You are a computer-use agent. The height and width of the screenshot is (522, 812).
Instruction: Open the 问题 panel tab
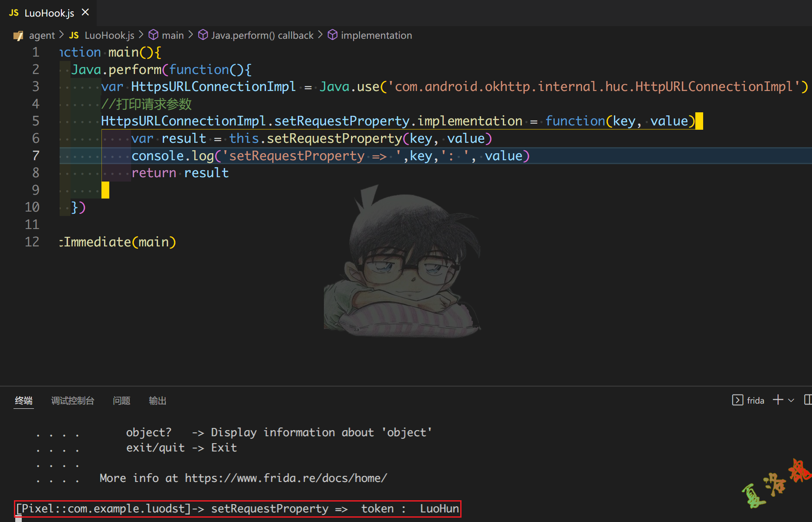[x=121, y=401]
